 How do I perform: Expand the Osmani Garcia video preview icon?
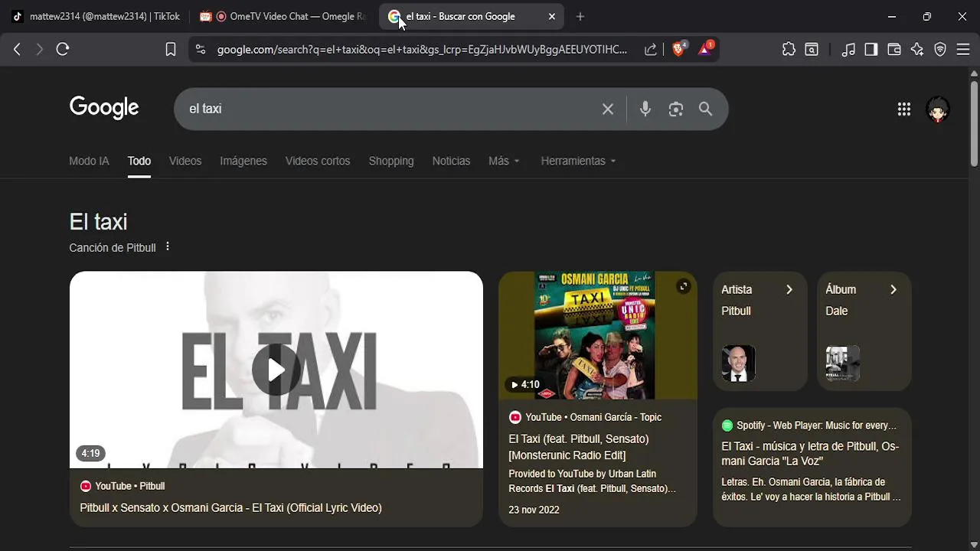683,286
